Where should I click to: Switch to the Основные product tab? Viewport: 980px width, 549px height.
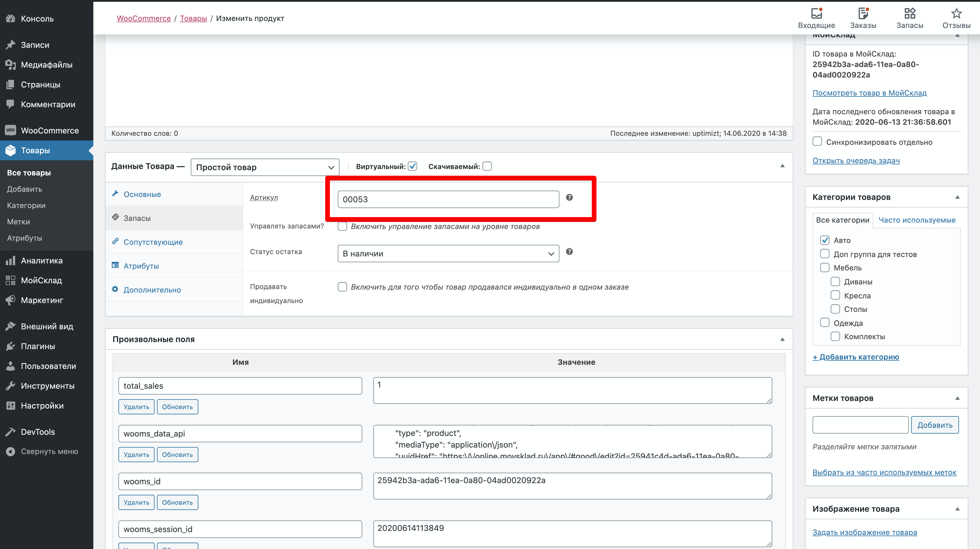click(x=142, y=194)
